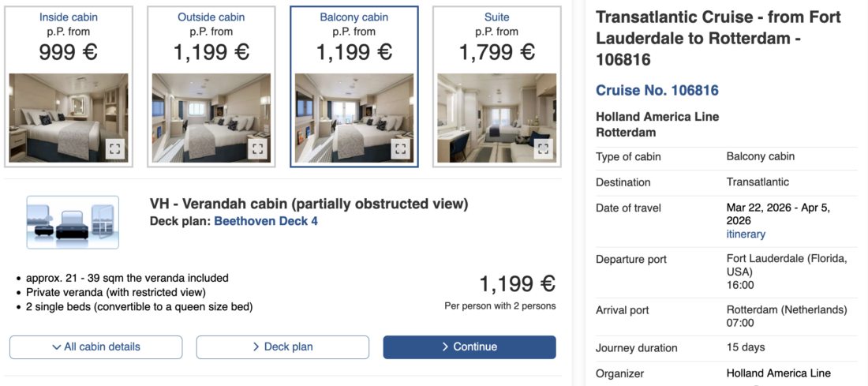Open fullscreen view of Balcony cabin photo
This screenshot has height=386, width=868.
(401, 148)
